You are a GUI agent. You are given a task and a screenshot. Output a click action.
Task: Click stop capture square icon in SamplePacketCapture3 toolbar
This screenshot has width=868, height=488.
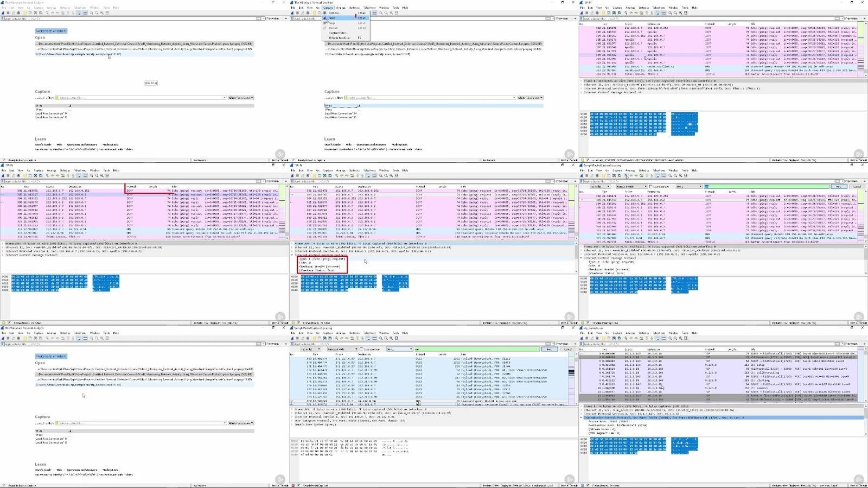tap(586, 176)
